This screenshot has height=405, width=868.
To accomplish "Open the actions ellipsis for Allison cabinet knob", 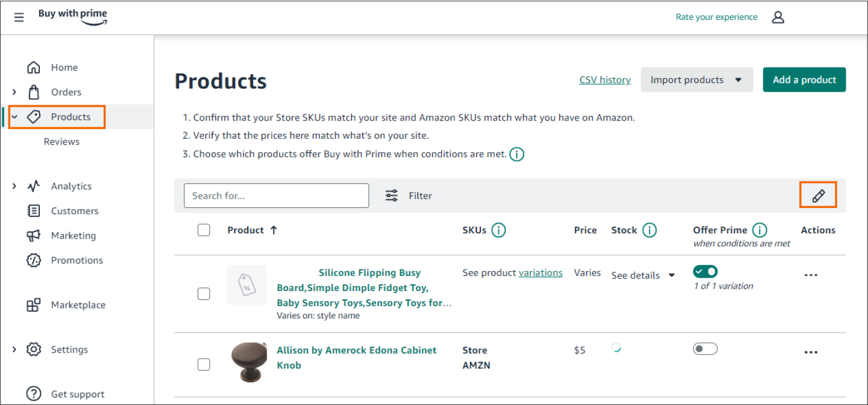I will pyautogui.click(x=811, y=352).
